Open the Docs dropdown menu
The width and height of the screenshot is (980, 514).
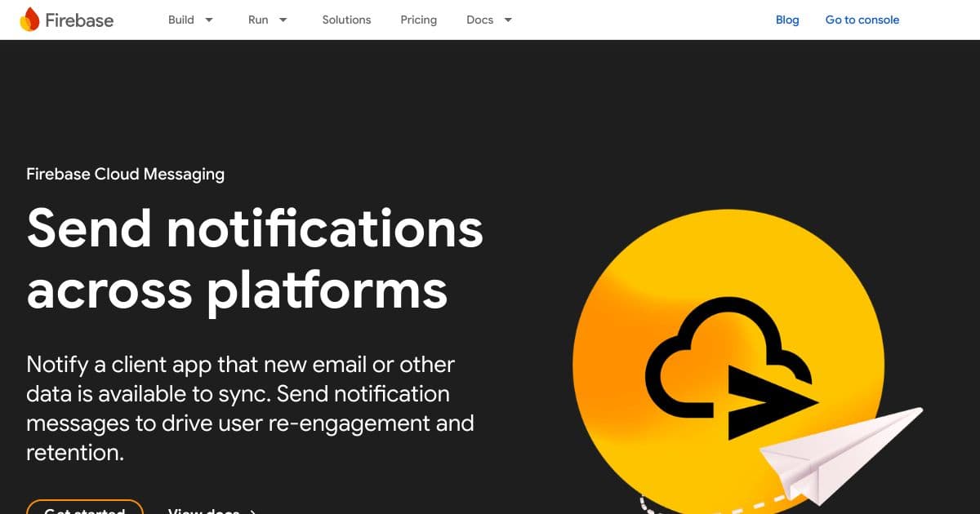coord(488,20)
